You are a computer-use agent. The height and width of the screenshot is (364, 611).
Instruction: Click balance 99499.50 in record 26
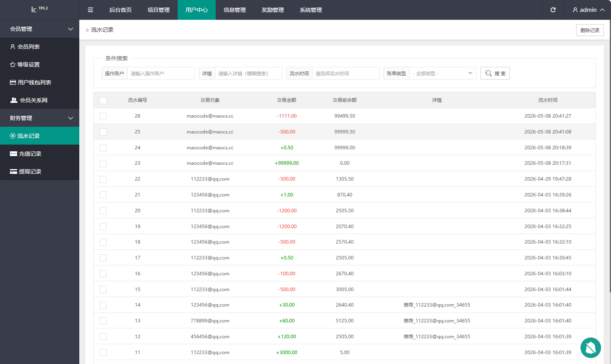[345, 116]
